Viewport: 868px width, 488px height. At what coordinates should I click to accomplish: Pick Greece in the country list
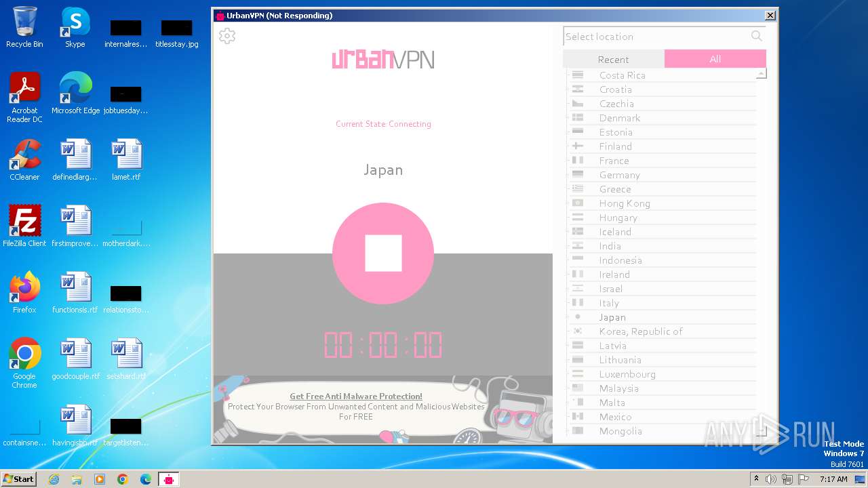(662, 189)
